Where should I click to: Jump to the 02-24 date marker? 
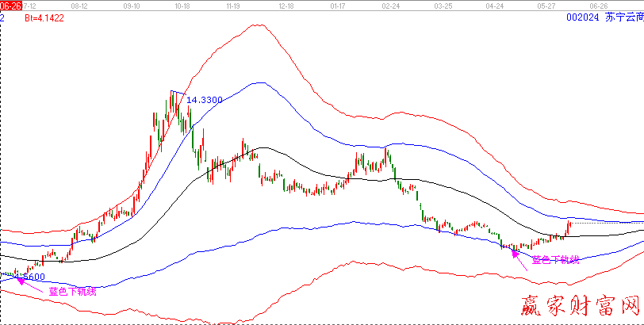coord(390,5)
